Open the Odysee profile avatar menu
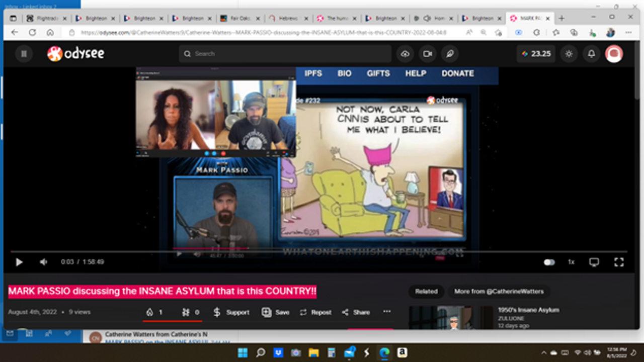Screen dimensions: 644x362 614,54
